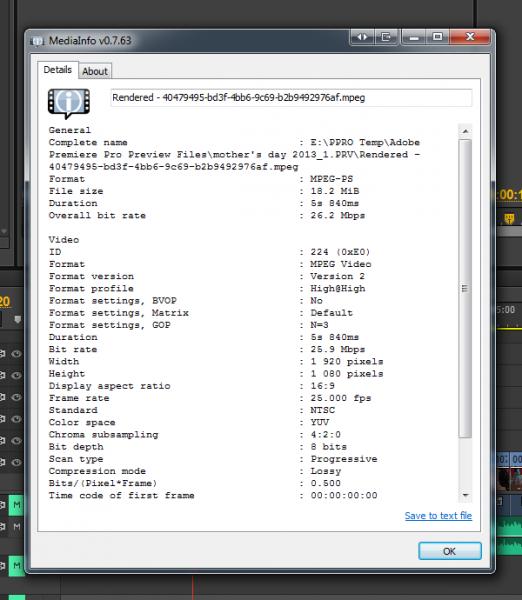This screenshot has width=522, height=600.
Task: Click the MediaInfo film-strip info icon
Action: tap(69, 102)
